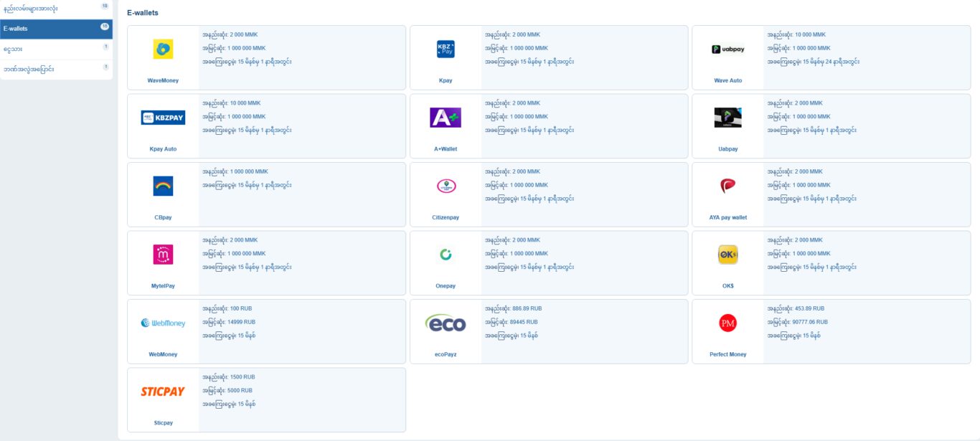Select the yellow OK$ logo icon
The image size is (980, 441).
[727, 254]
